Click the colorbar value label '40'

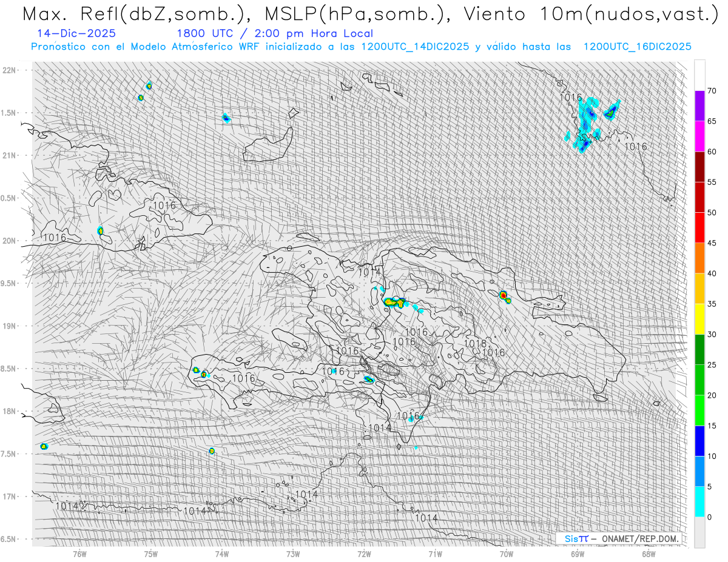[x=712, y=273]
